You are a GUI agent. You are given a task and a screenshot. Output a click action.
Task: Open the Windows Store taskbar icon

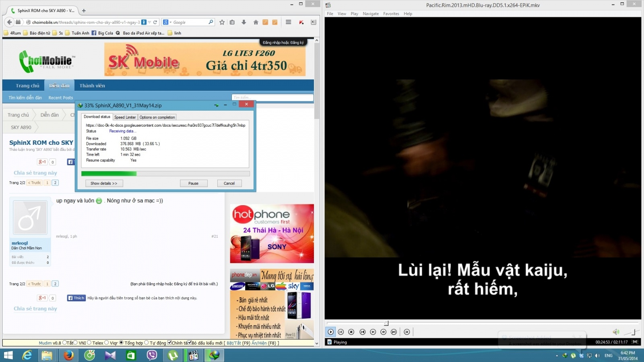click(131, 355)
